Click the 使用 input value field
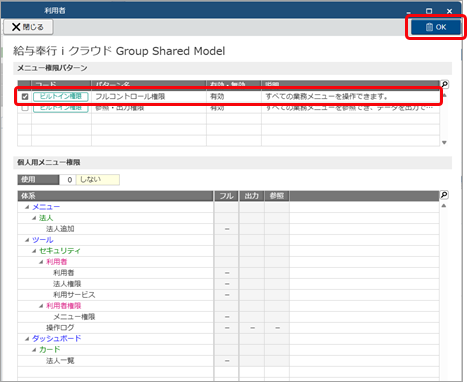Viewport: 467px width, 382px height. (x=67, y=180)
